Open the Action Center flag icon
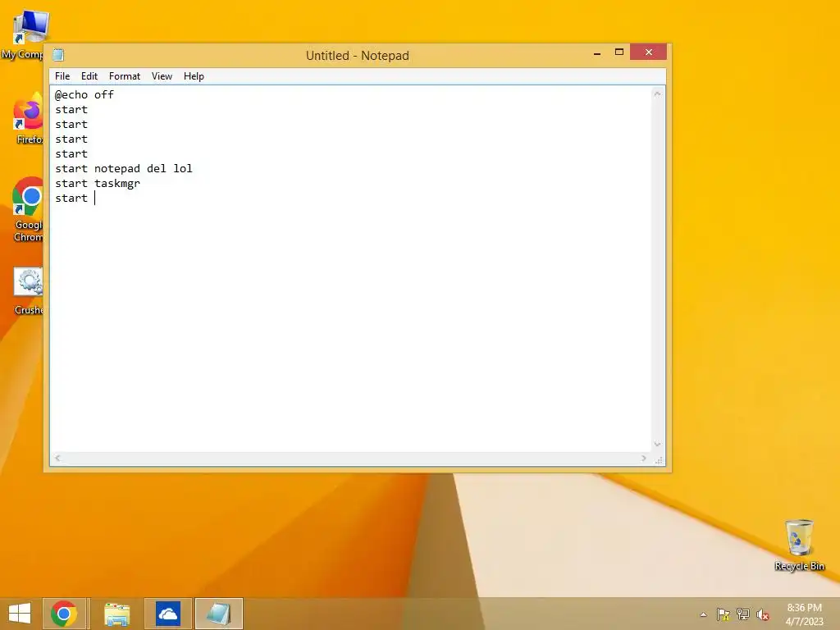 point(724,614)
